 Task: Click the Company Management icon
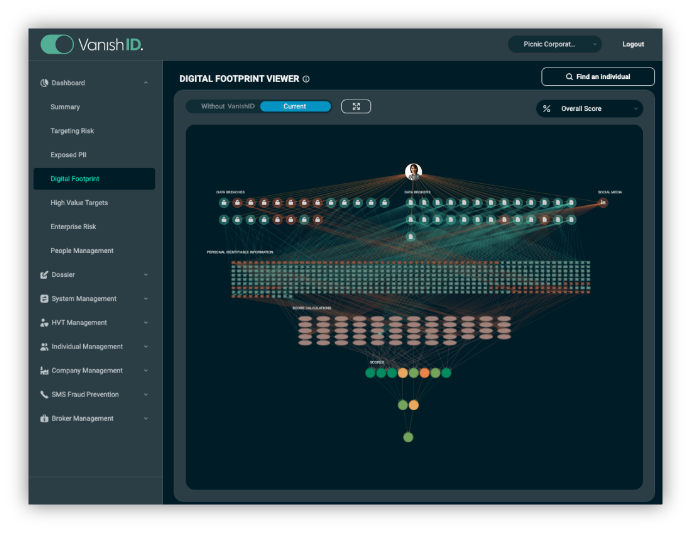point(44,371)
